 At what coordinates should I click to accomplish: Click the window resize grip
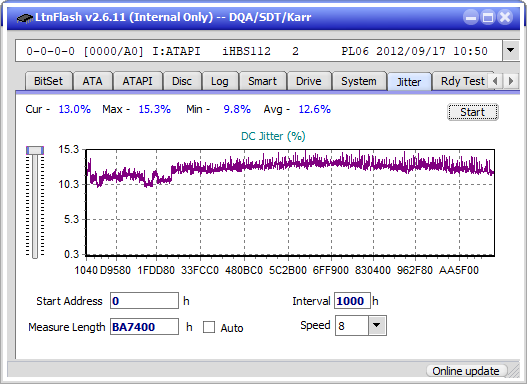[x=514, y=372]
